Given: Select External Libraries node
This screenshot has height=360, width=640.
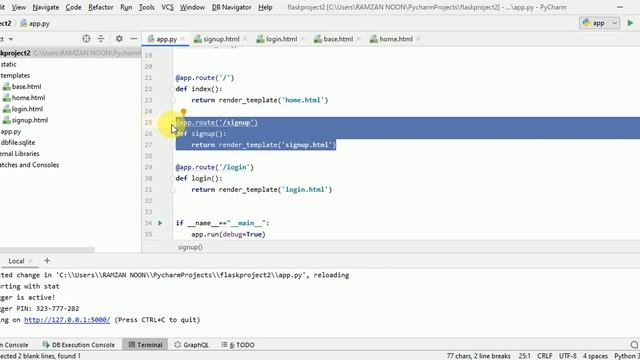Looking at the screenshot, I should 20,154.
